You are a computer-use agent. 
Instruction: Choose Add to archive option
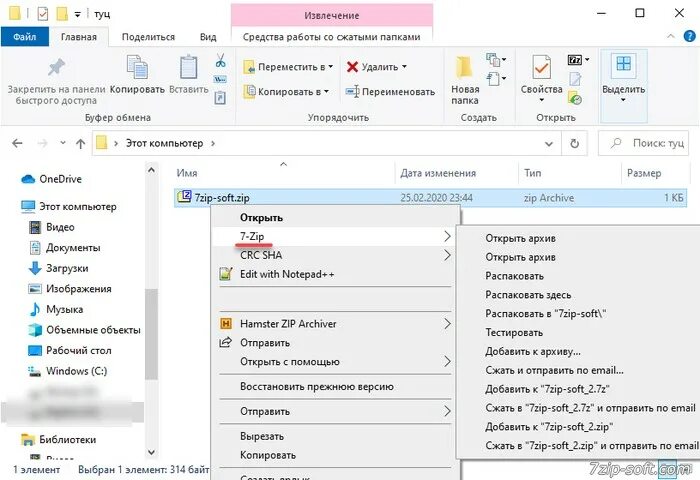(533, 351)
